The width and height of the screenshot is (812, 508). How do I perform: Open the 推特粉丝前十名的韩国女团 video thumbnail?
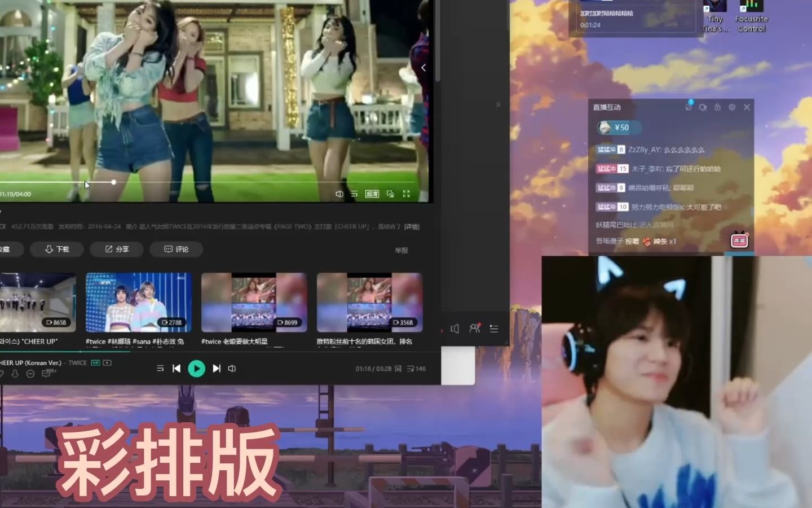pos(369,303)
